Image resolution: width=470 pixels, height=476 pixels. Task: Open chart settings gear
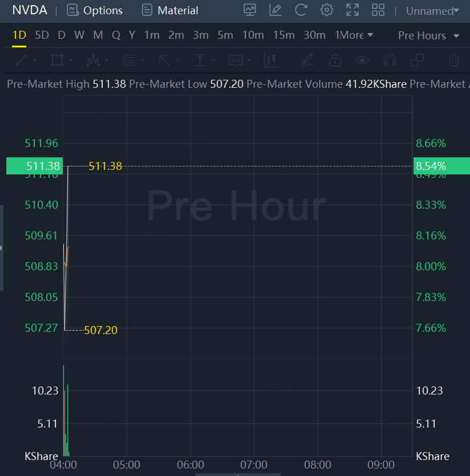(327, 10)
